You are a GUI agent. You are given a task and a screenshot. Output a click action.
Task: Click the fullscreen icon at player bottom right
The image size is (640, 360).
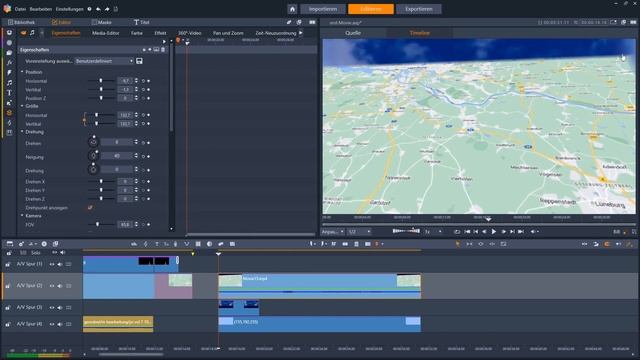point(634,232)
